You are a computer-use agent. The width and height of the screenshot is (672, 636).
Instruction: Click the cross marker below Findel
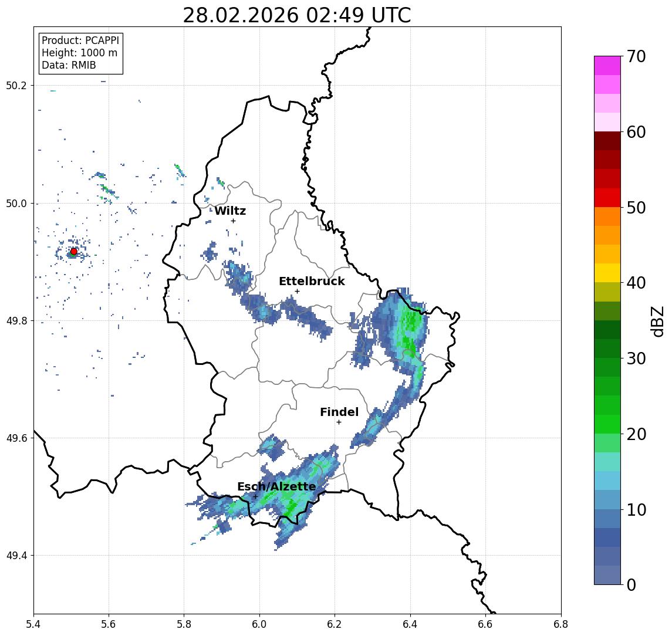point(339,422)
